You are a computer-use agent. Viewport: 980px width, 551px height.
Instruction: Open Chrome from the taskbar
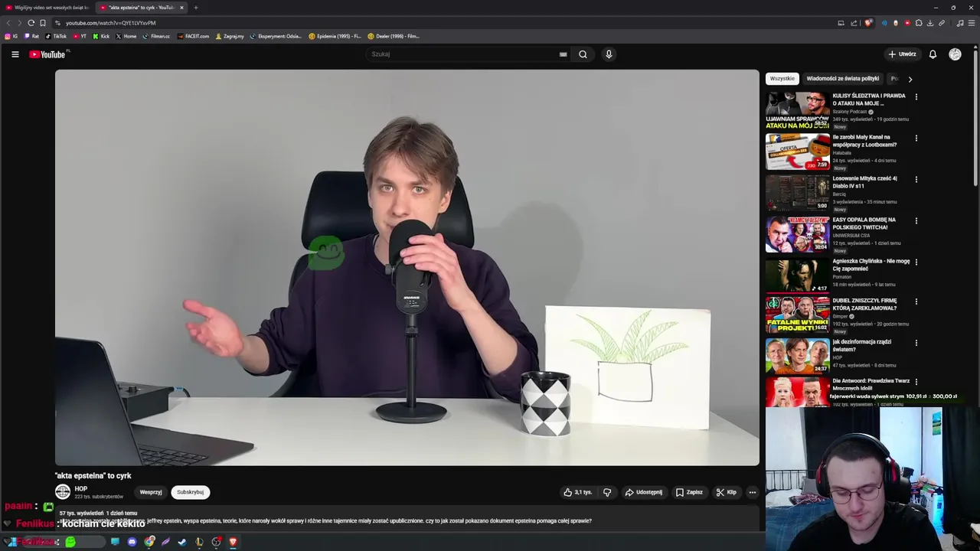[x=149, y=542]
